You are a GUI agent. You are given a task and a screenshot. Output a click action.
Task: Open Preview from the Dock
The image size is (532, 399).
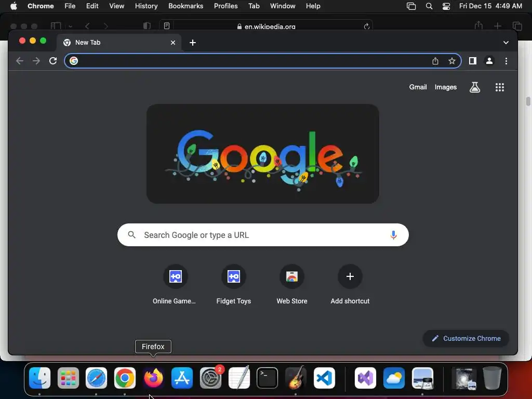(x=422, y=378)
